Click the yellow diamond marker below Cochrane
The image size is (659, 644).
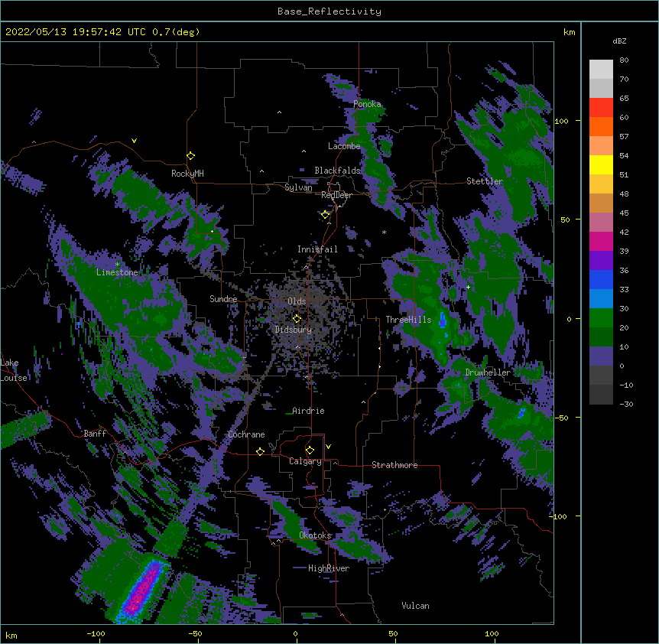click(260, 451)
